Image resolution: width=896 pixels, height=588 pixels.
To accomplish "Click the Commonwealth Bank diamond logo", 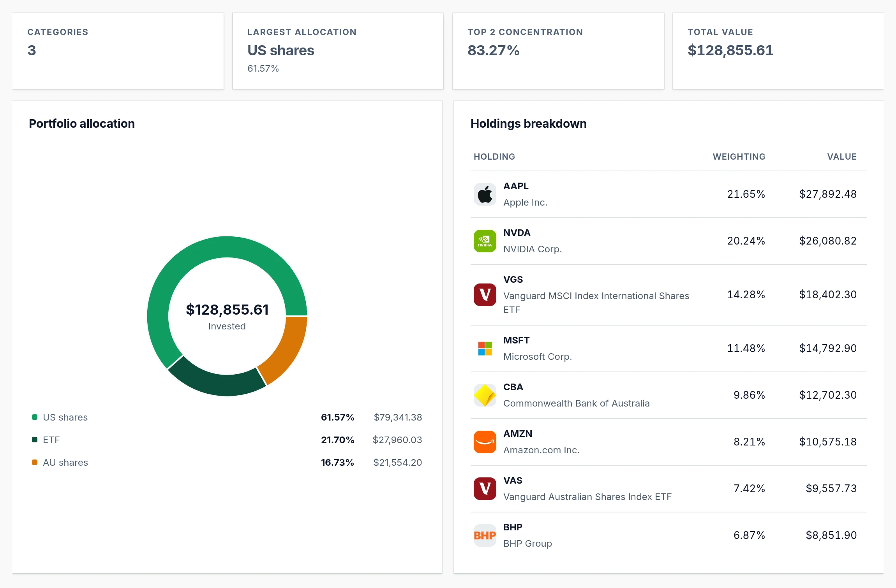I will [x=485, y=395].
